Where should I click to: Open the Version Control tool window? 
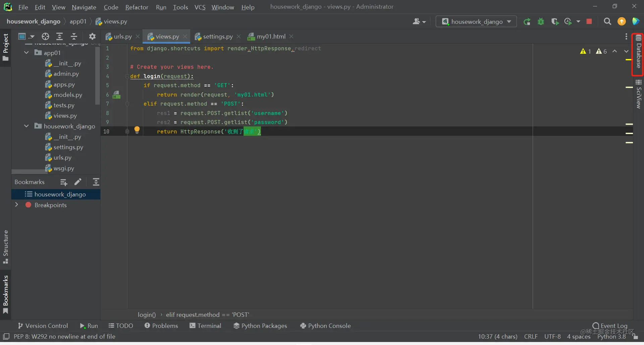43,326
